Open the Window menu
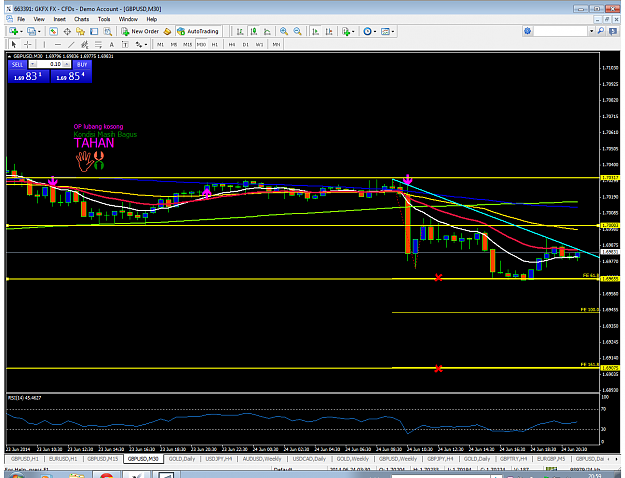Screen dimensions: 625x478 pos(128,19)
